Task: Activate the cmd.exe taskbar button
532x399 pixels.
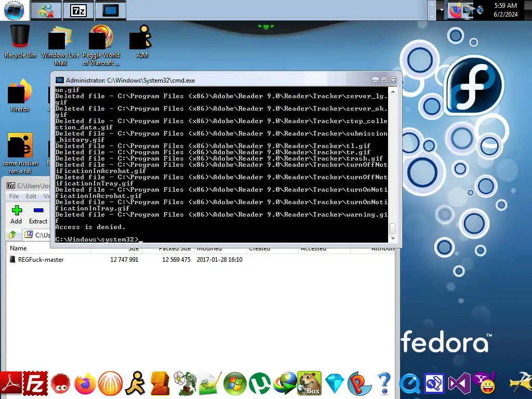Action: [x=111, y=10]
